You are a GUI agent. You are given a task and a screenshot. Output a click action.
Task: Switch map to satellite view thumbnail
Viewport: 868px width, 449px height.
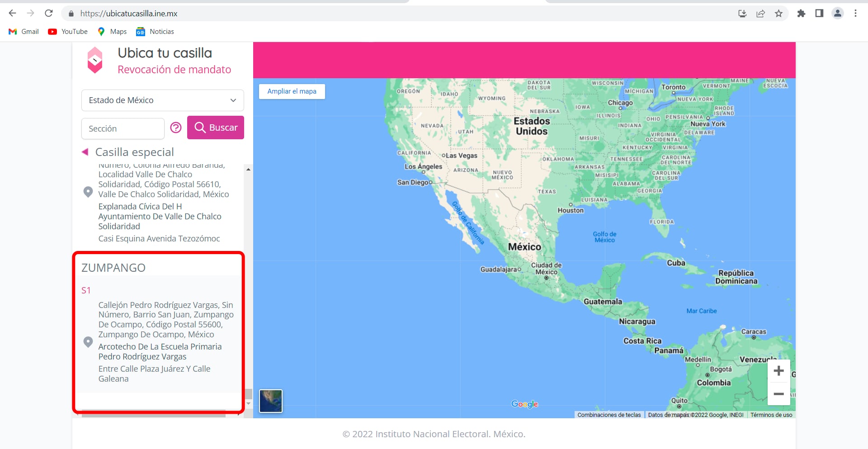click(270, 401)
